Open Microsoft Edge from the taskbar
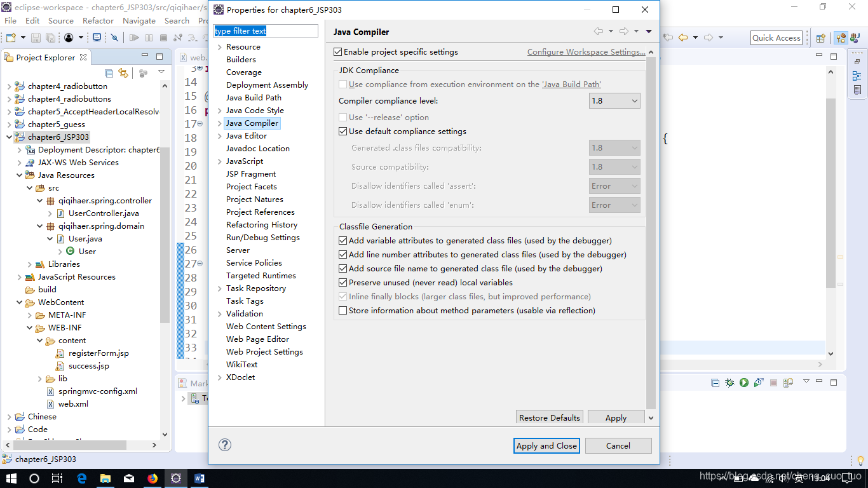The height and width of the screenshot is (488, 868). [x=82, y=478]
